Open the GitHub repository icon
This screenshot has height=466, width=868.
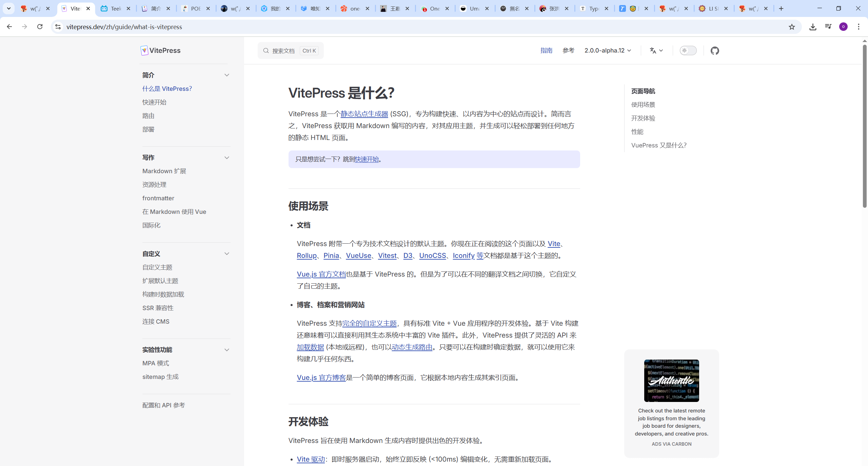tap(715, 50)
